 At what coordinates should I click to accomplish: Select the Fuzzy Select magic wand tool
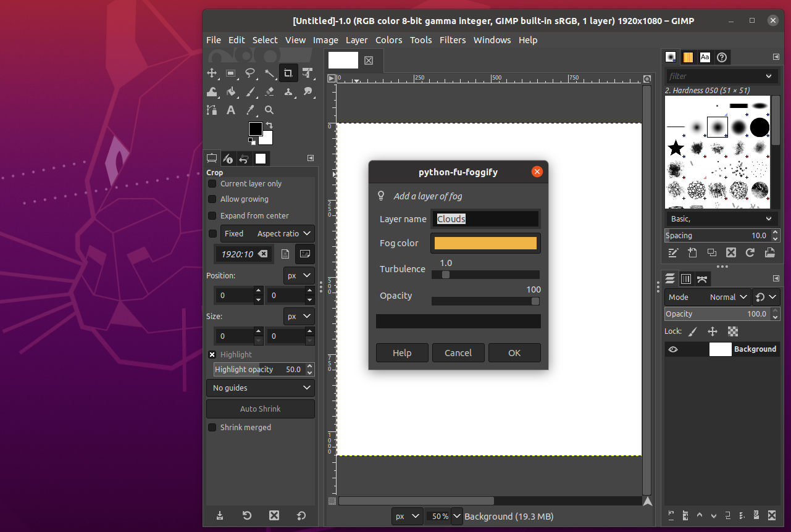click(x=269, y=73)
